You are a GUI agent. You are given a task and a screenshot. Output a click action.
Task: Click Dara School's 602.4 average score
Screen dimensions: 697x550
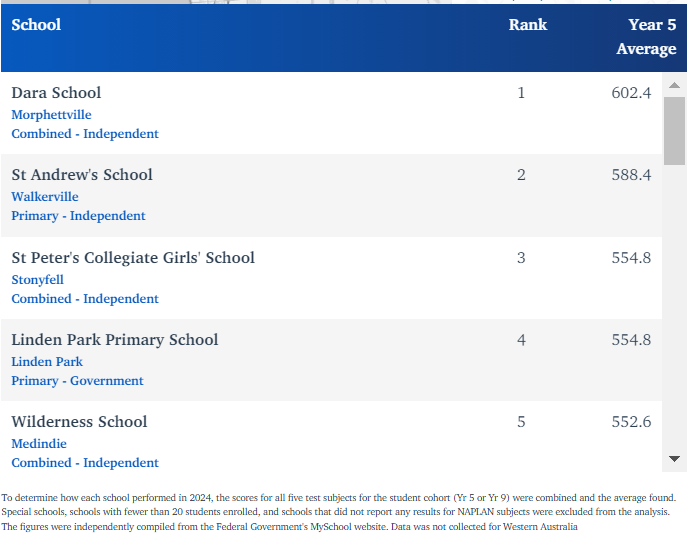point(631,93)
